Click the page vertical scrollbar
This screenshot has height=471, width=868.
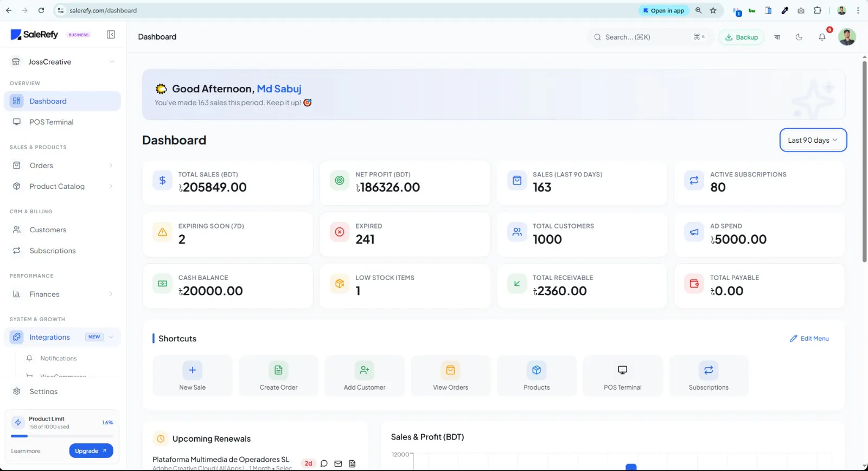click(x=864, y=162)
